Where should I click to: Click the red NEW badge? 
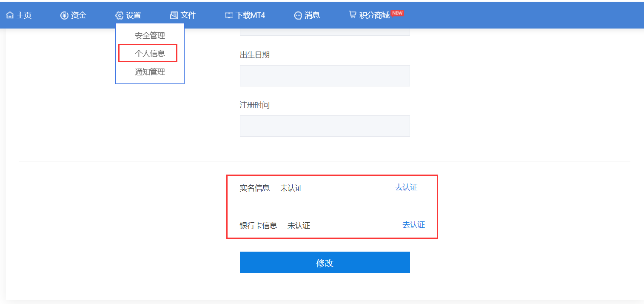[x=397, y=13]
